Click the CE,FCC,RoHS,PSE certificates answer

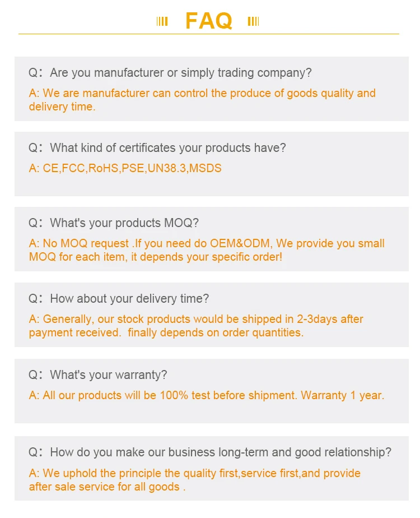click(x=125, y=168)
